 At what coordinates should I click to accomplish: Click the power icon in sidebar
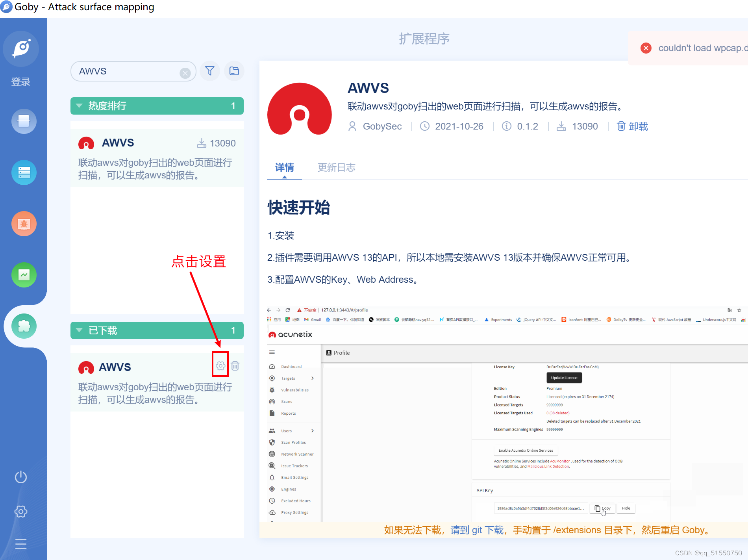point(21,477)
